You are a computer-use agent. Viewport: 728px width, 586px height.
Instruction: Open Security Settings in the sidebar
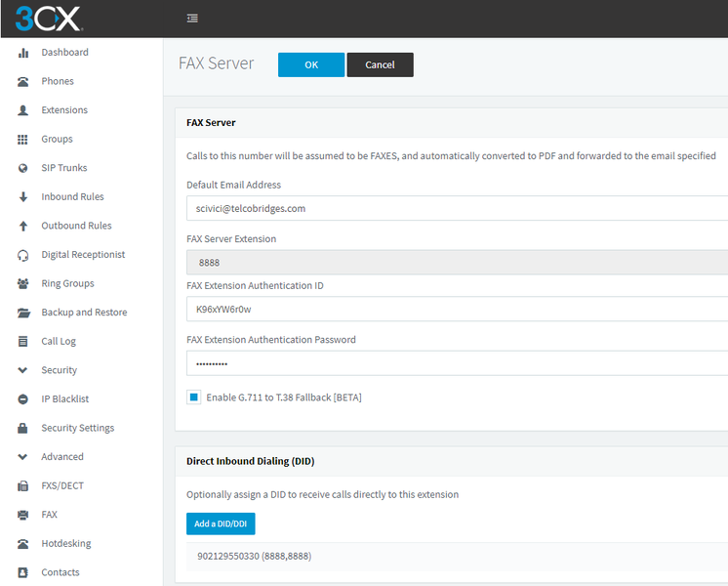(77, 428)
